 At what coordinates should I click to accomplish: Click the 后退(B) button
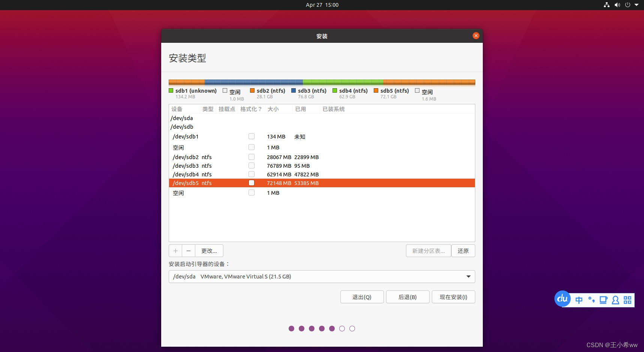tap(407, 297)
